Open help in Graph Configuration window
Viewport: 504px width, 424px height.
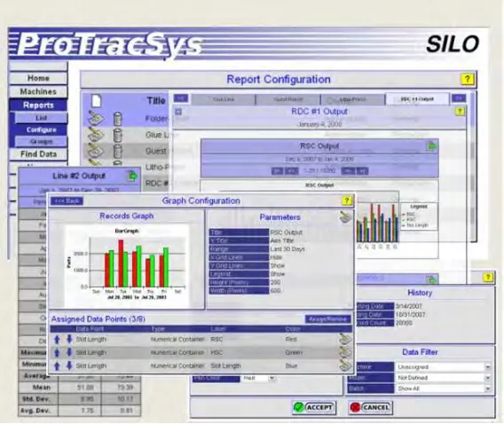click(x=346, y=200)
